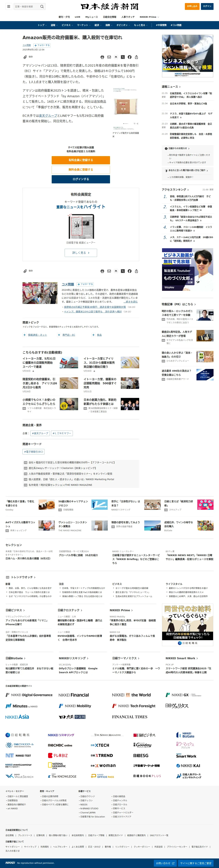219x868 pixels.
Task: Expand the 速報 navigation dropdown
Action: pos(54,25)
